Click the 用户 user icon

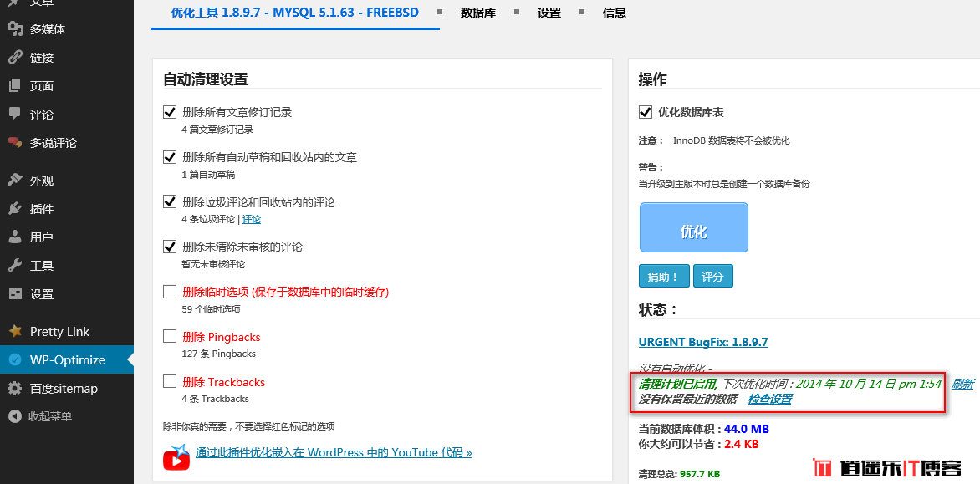(x=15, y=237)
